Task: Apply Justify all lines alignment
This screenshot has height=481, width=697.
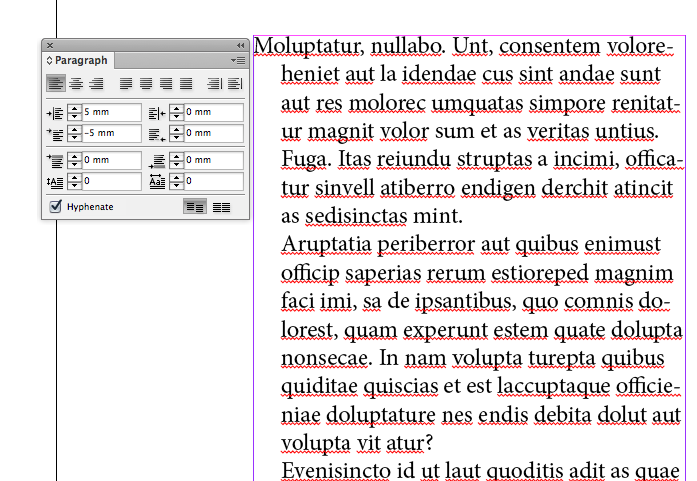Action: click(186, 84)
